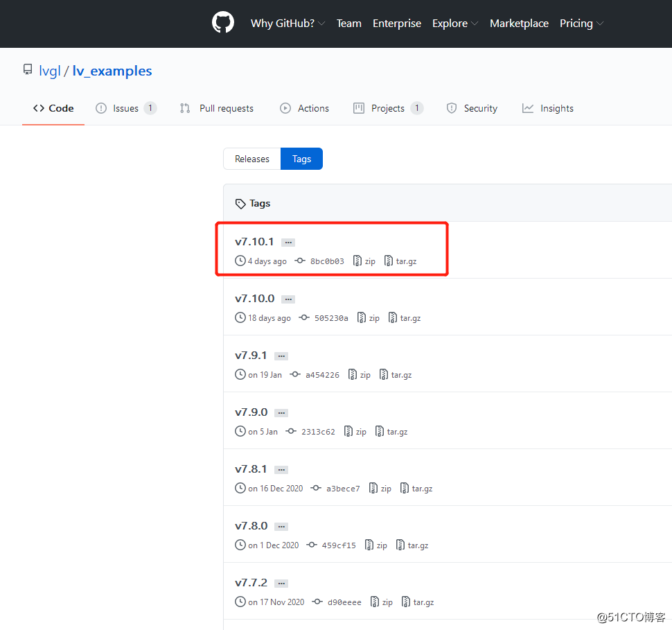Screen dimensions: 672x630
Task: Download v7.10.1 tar.gz archive
Action: coord(400,261)
